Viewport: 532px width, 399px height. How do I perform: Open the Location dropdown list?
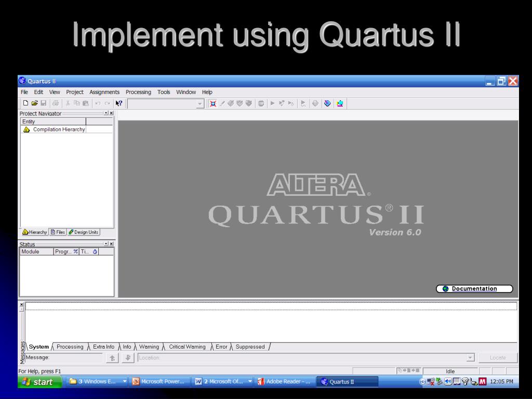coord(470,357)
